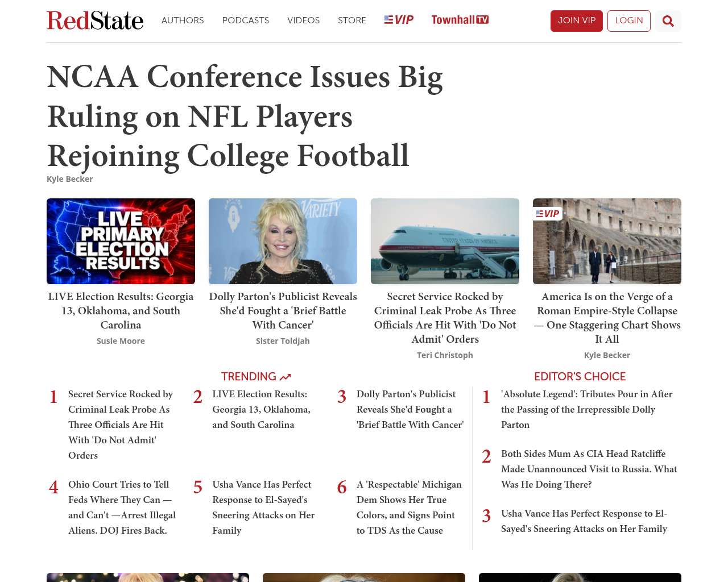Click the RedState logo
This screenshot has height=582, width=728.
tap(95, 20)
